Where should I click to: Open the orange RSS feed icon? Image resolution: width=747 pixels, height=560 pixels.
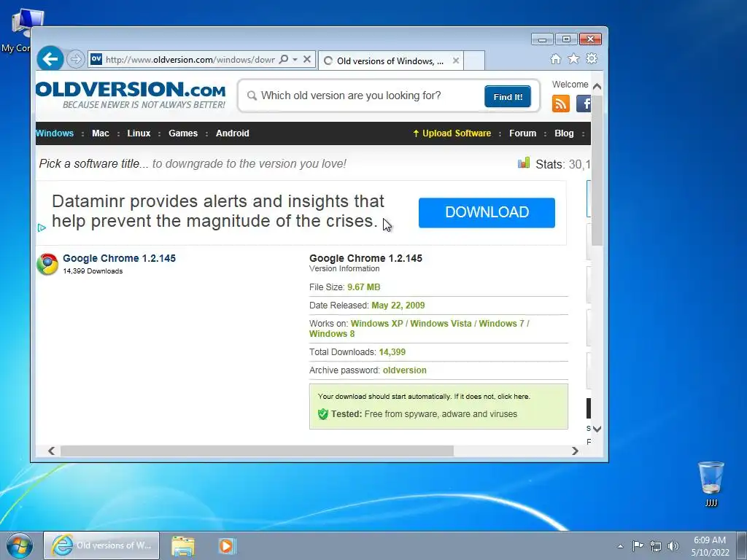click(x=561, y=104)
